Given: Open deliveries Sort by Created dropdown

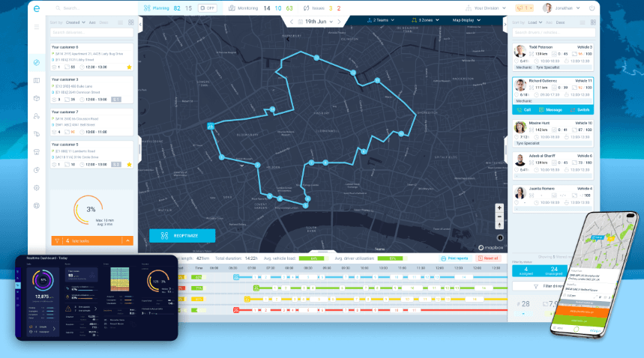Looking at the screenshot, I should (75, 22).
